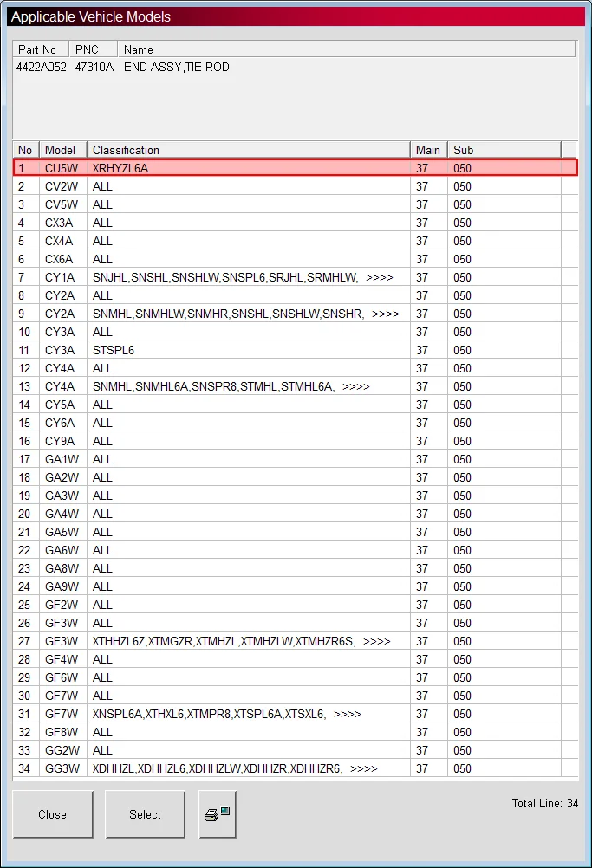This screenshot has width=592, height=868.
Task: Select row 2 model CV2W
Action: 62,186
